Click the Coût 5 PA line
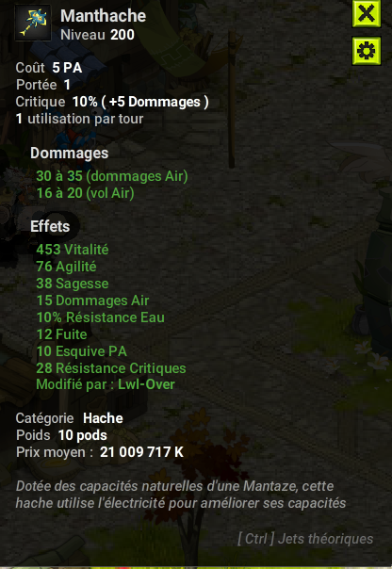This screenshot has width=392, height=569. click(49, 68)
